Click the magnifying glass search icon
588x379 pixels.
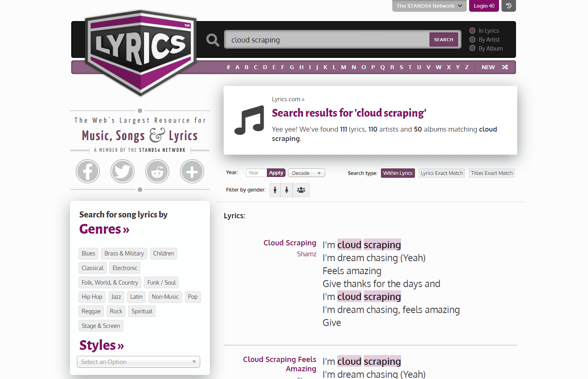pos(213,40)
